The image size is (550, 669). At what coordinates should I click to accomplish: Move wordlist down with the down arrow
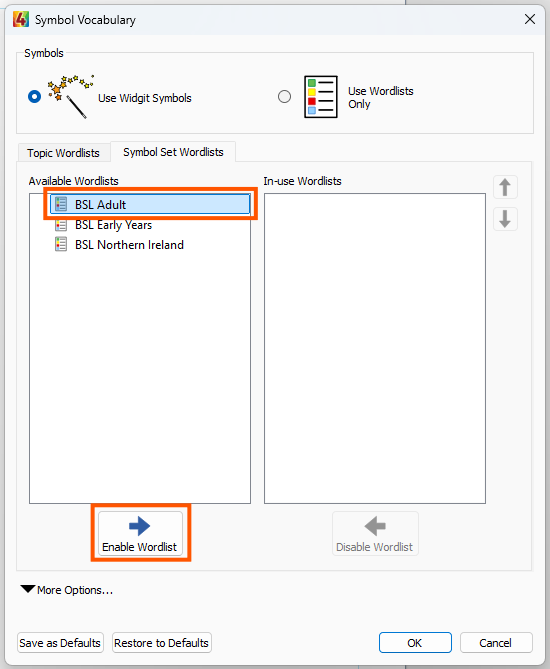505,219
